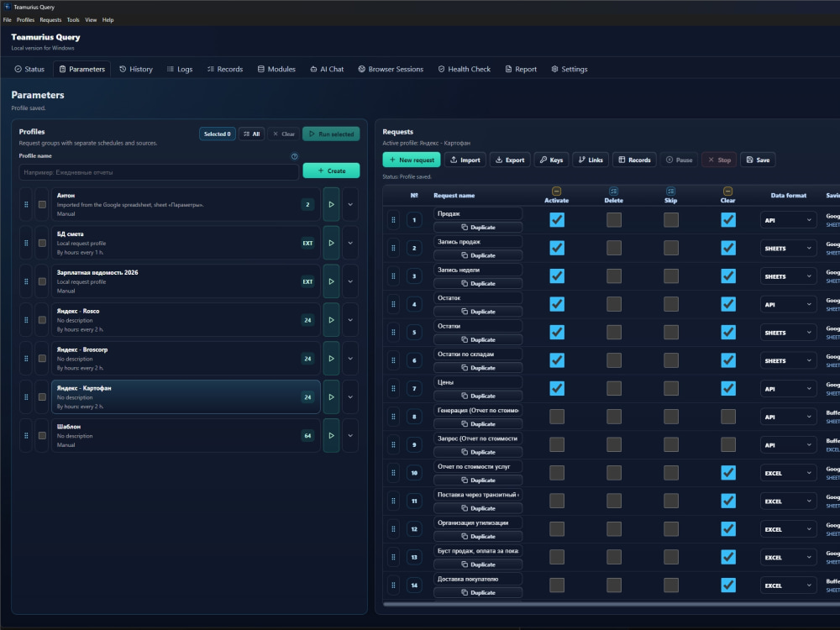Enable Clear for request number 9
The height and width of the screenshot is (630, 840).
point(728,444)
